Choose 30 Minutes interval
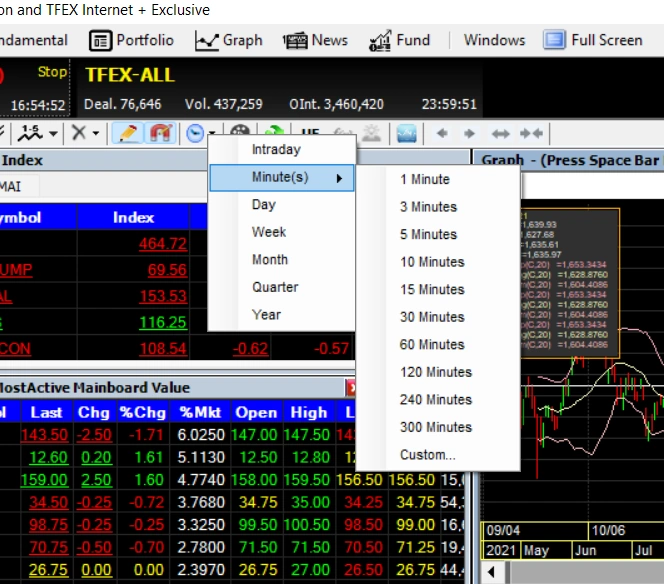The width and height of the screenshot is (664, 584). point(438,317)
